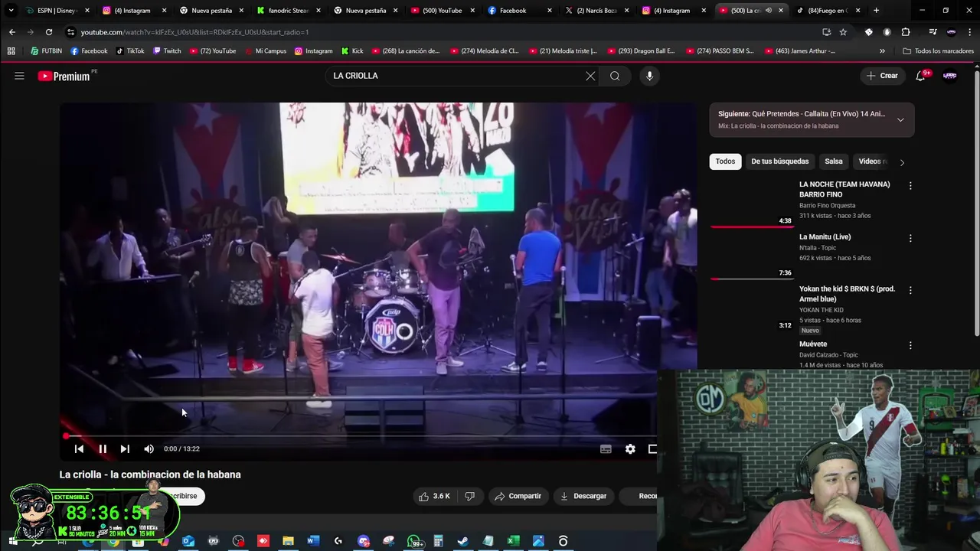Open the tab search dropdown arrow
The height and width of the screenshot is (551, 980).
11,11
